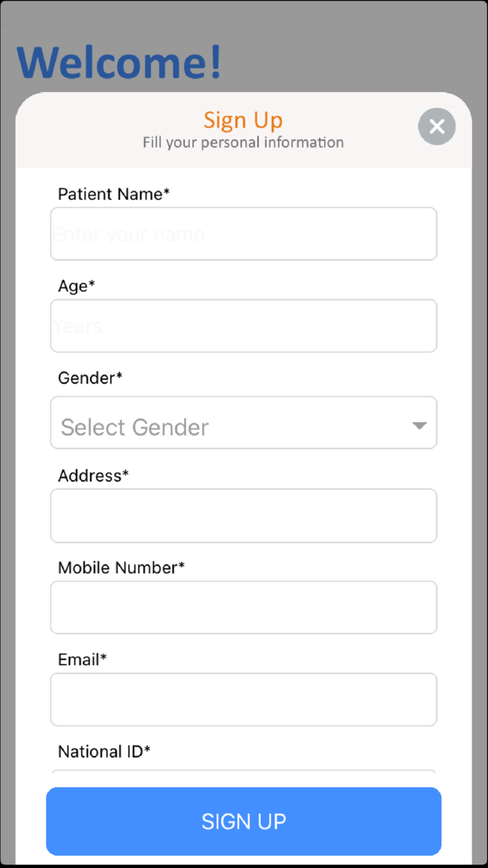The image size is (488, 868).
Task: Focus the Age input showing Years placeholder
Action: (x=243, y=325)
